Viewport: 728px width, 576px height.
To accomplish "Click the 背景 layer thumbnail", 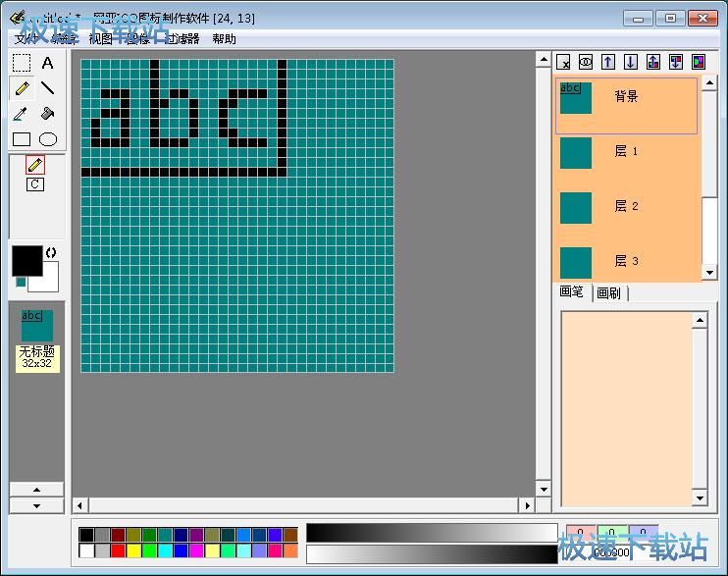I will (576, 98).
